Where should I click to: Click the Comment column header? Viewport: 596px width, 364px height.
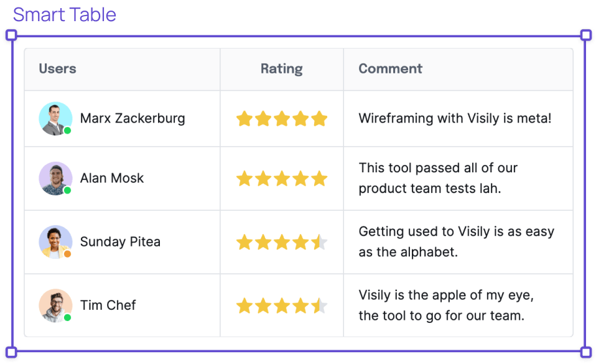(390, 69)
